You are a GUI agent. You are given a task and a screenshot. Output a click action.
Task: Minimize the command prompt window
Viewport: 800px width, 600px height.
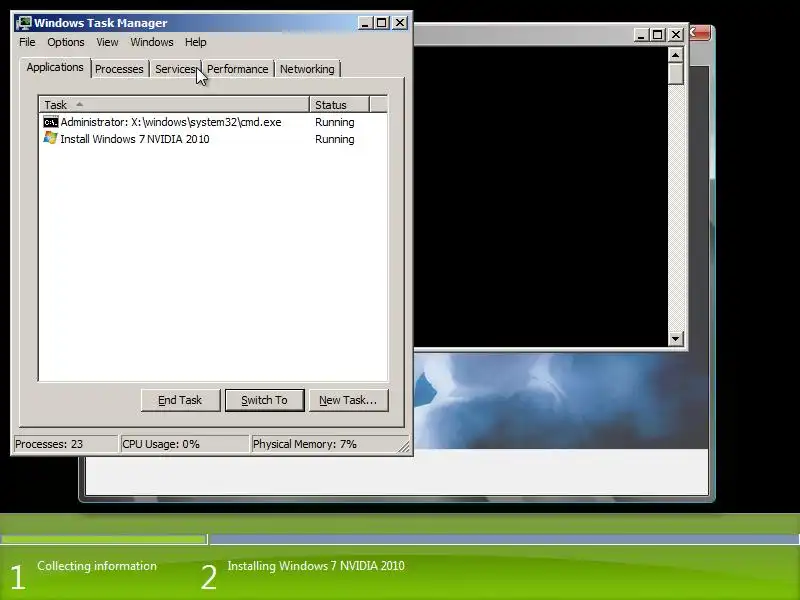tap(641, 35)
